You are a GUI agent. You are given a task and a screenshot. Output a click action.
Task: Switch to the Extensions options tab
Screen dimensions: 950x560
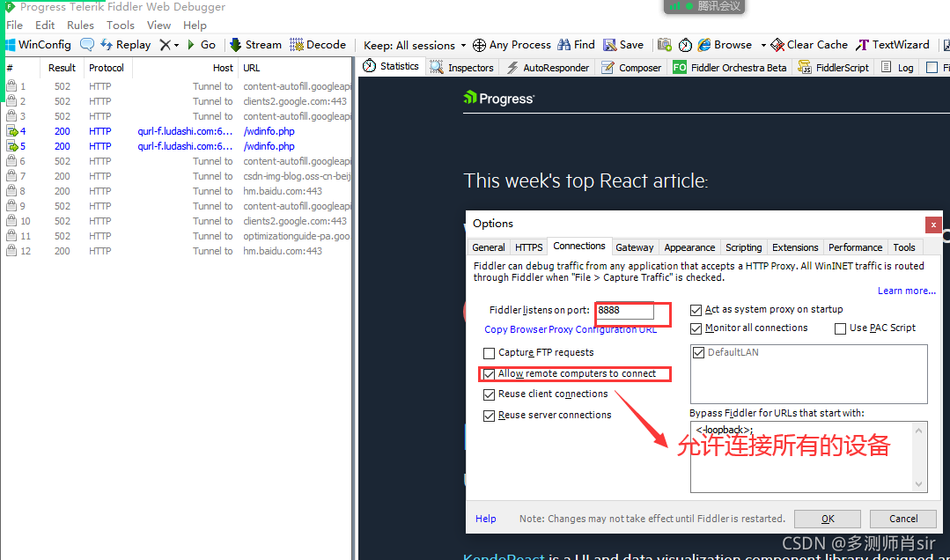coord(795,247)
